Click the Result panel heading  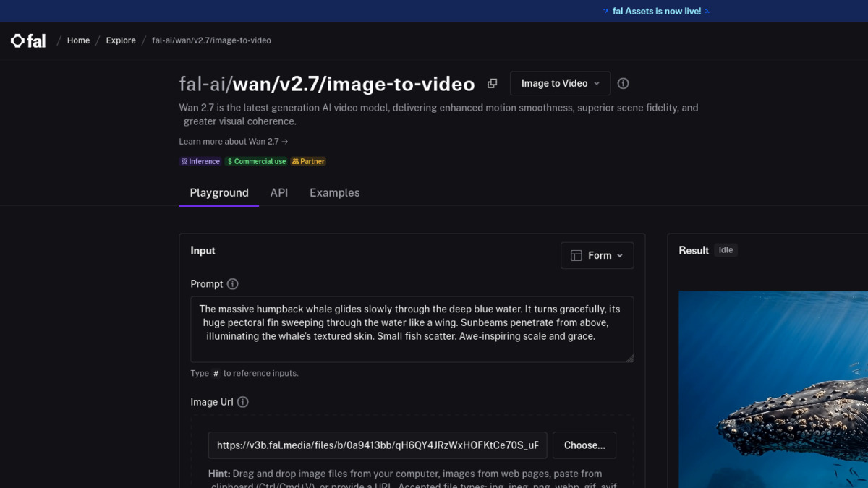pos(694,250)
